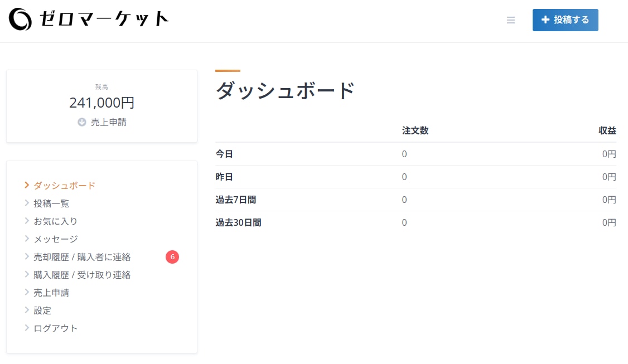The image size is (628, 364).
Task: Click the 241,000円 balance amount
Action: point(102,103)
